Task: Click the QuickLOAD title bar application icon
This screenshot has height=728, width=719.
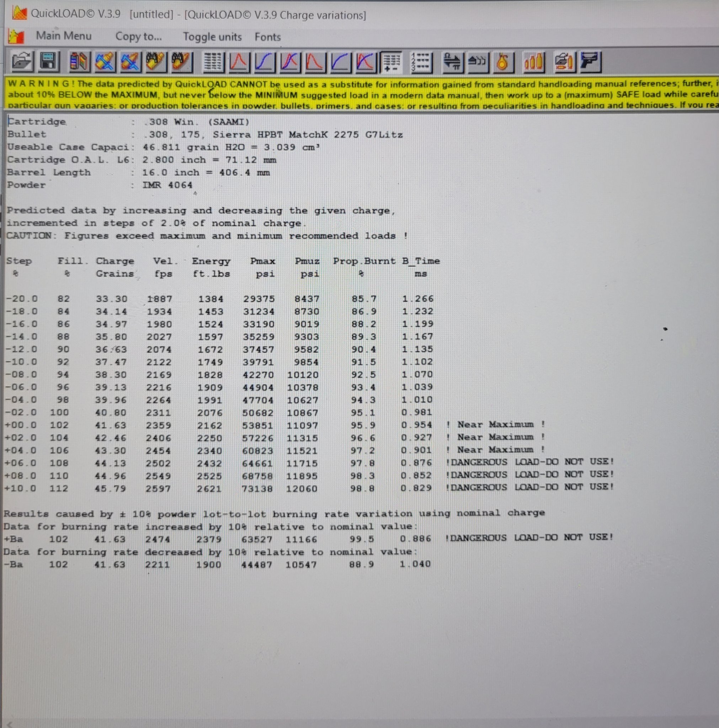Action: (x=19, y=13)
